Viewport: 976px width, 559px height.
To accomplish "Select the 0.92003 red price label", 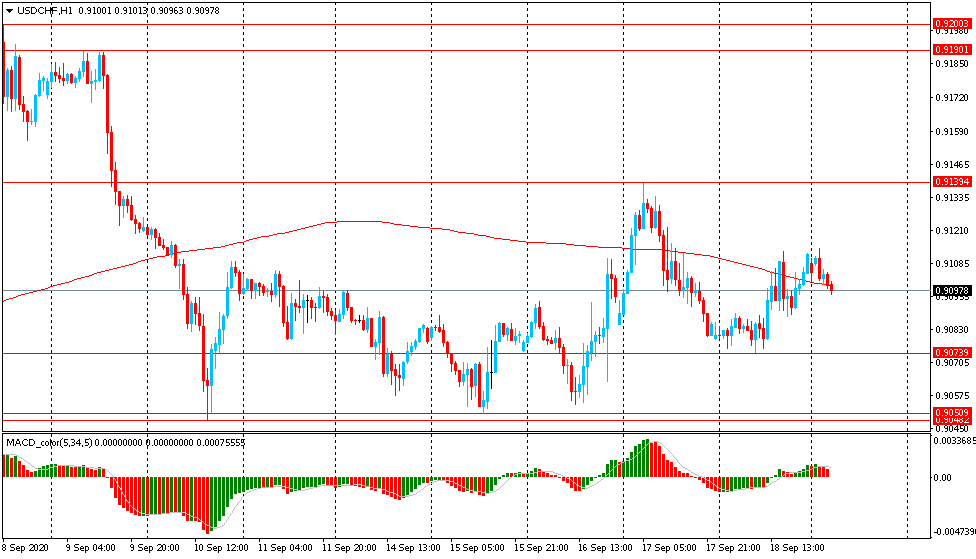I will 953,24.
